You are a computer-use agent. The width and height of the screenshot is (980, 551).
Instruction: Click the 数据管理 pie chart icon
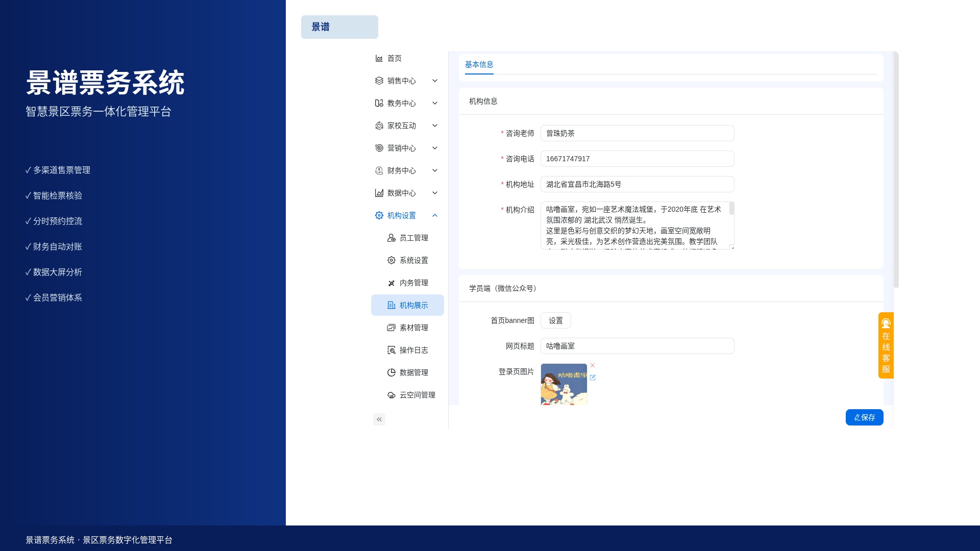point(391,372)
